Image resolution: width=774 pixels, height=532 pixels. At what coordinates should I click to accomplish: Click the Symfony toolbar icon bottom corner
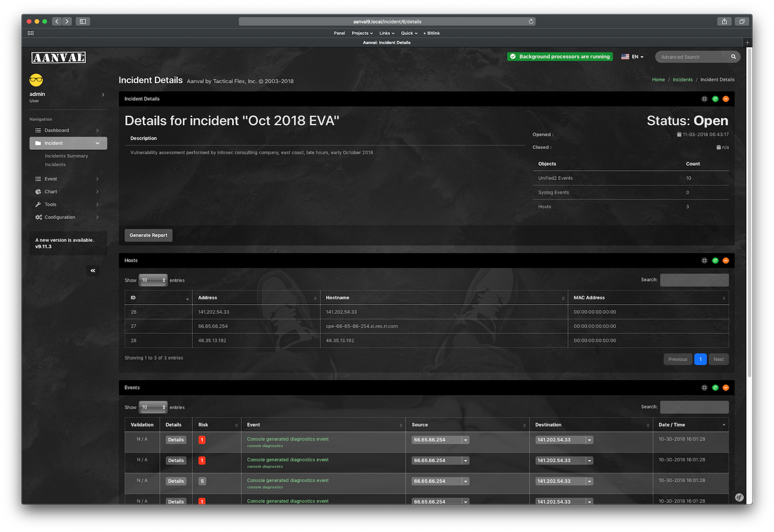pos(739,497)
